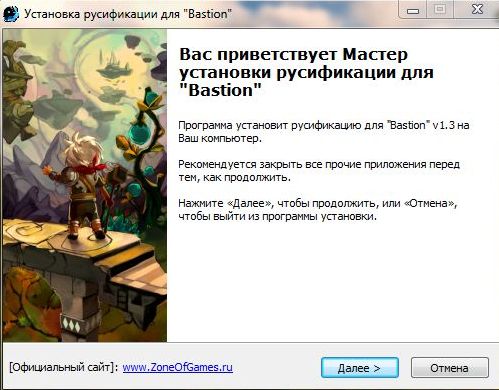Click the Bastion artwork side banner
Image resolution: width=499 pixels, height=390 pixels.
tap(85, 185)
